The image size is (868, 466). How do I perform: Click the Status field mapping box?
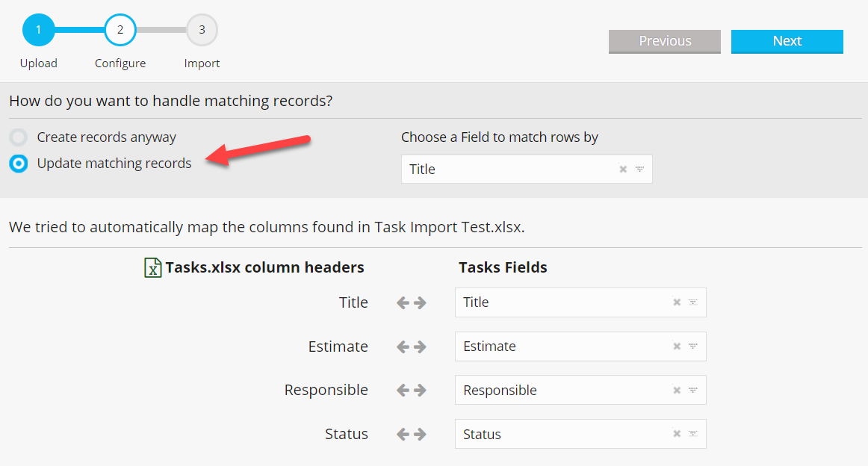click(560, 434)
